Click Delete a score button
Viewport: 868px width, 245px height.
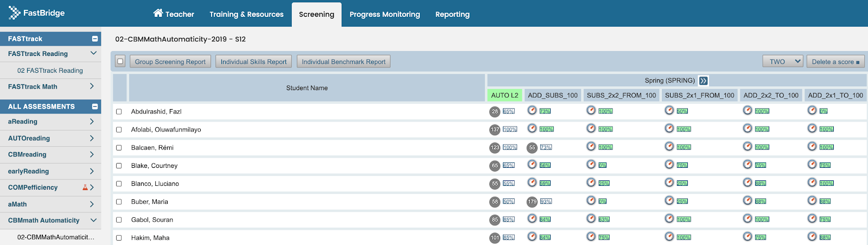pyautogui.click(x=835, y=61)
